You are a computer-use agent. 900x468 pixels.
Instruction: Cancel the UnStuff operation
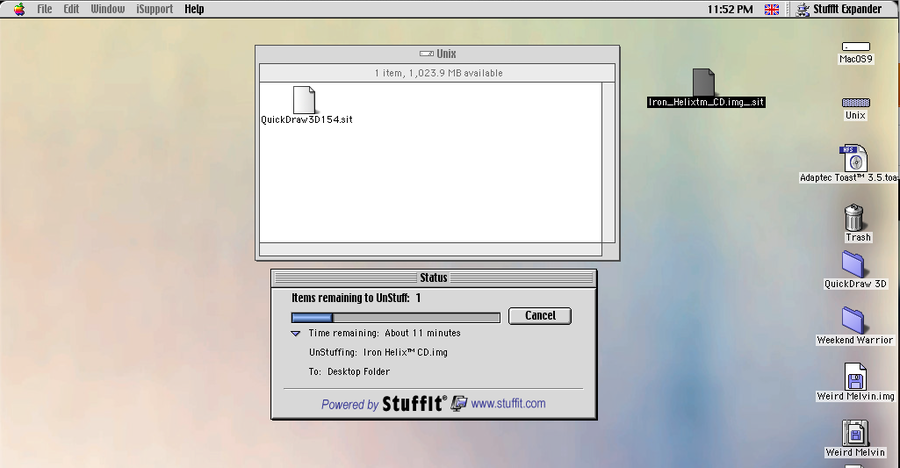540,316
